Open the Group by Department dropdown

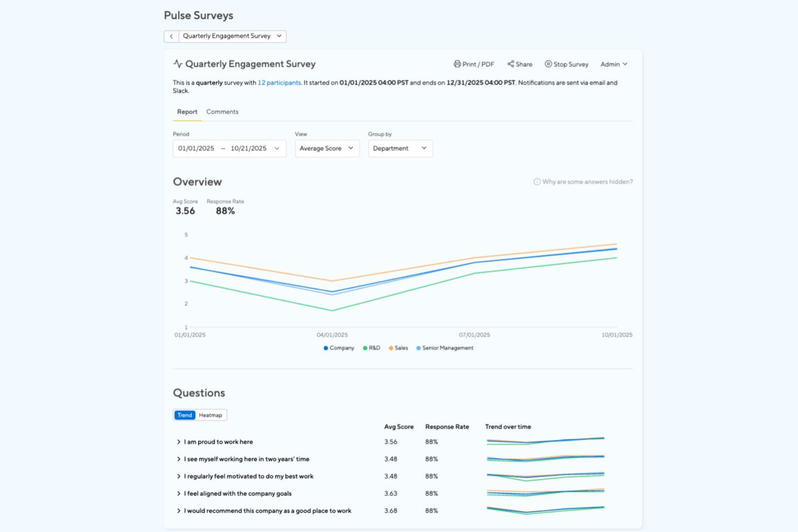tap(400, 148)
